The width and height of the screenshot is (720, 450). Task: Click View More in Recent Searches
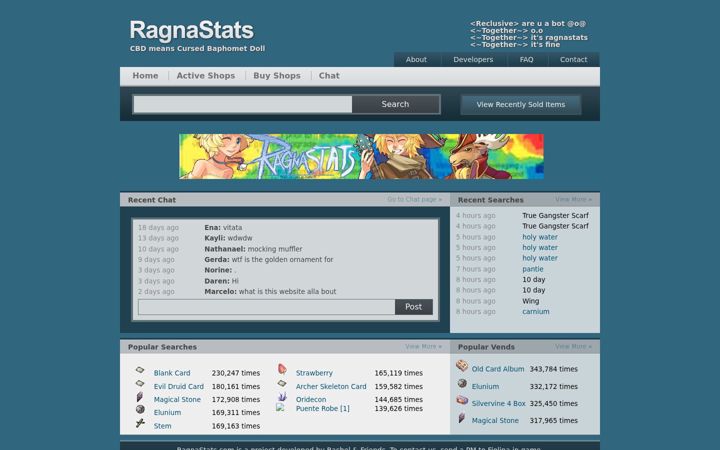[574, 199]
